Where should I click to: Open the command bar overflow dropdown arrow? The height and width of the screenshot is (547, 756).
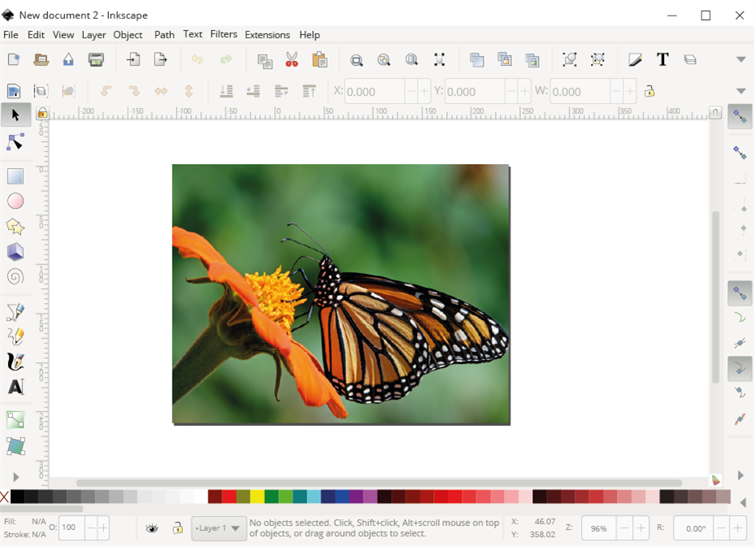[x=741, y=59]
